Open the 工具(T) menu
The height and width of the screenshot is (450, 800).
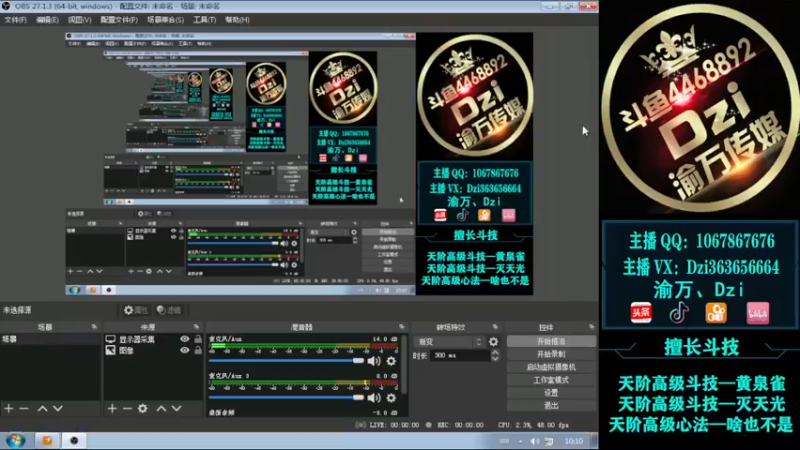tap(205, 20)
